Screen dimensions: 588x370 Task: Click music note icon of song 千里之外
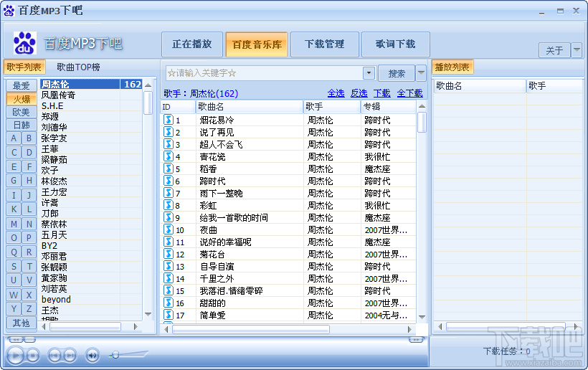click(169, 278)
